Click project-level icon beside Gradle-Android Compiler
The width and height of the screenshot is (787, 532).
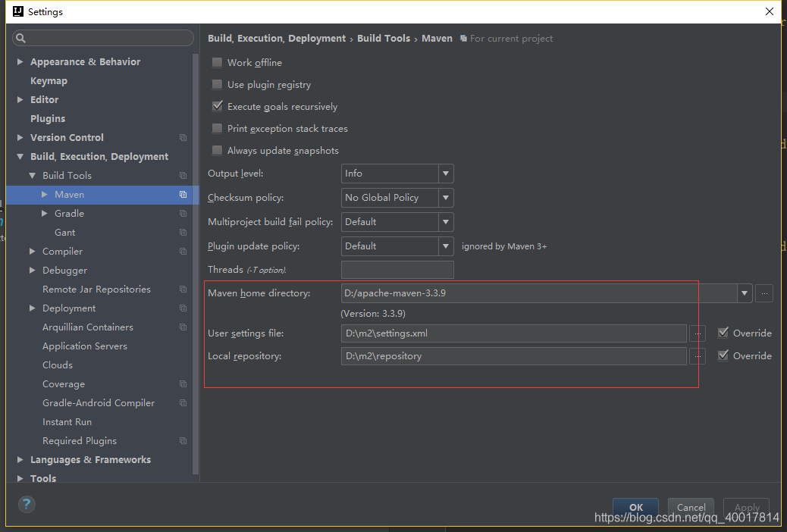coord(183,403)
